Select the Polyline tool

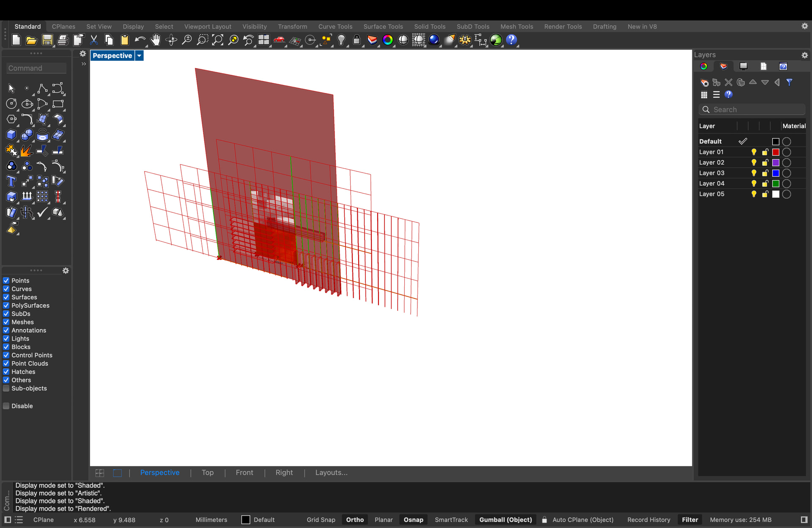tap(42, 88)
